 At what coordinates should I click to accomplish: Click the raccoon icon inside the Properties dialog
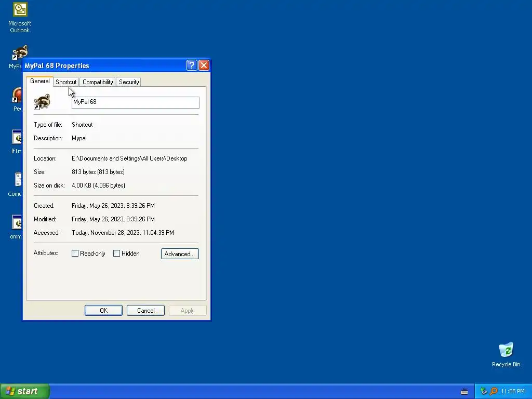42,102
